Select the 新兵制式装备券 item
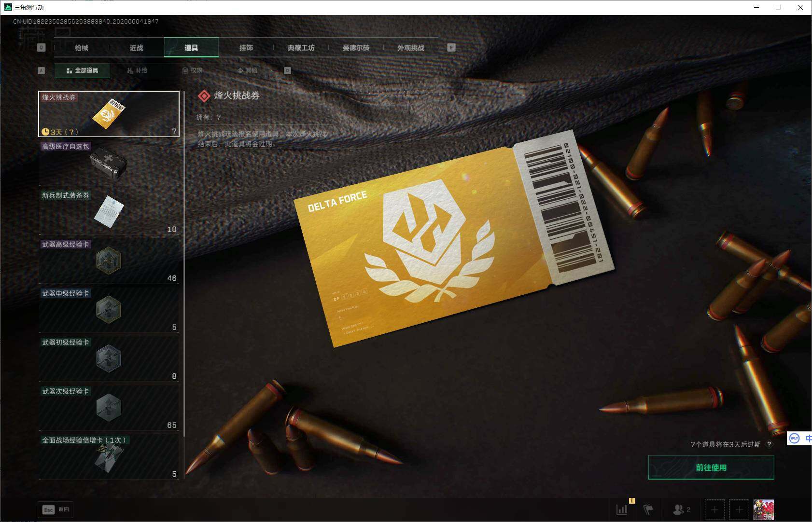Screen dimensions: 812x522 pyautogui.click(x=109, y=212)
